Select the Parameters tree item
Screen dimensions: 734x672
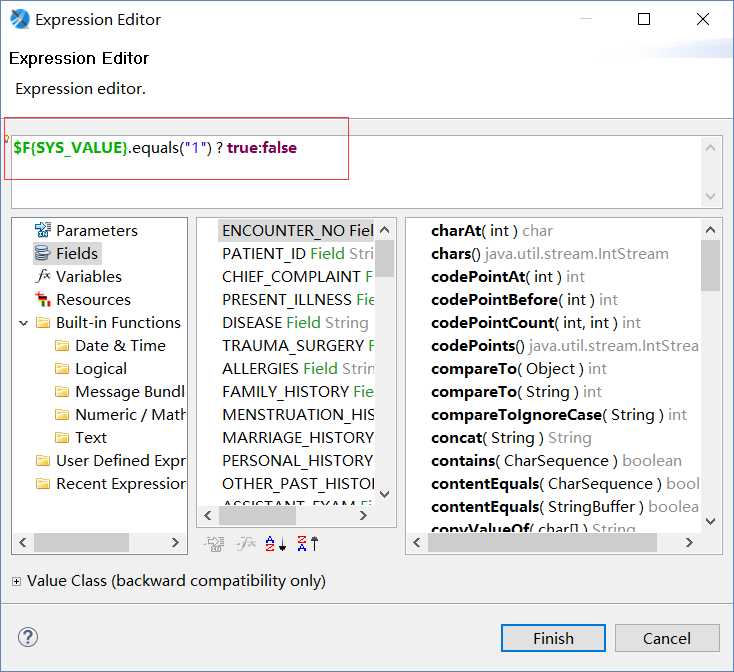point(86,230)
